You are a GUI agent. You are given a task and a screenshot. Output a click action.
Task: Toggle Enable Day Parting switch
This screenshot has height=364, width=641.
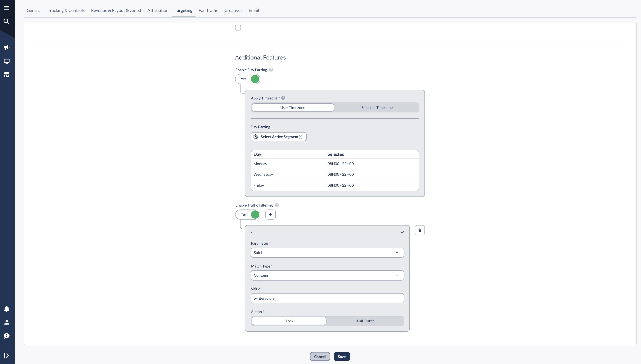pyautogui.click(x=248, y=79)
